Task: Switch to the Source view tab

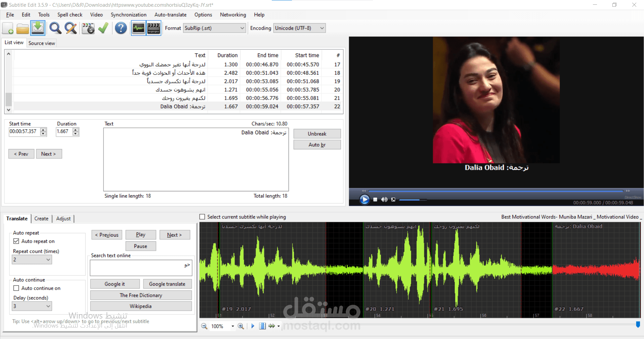Action: click(x=41, y=43)
